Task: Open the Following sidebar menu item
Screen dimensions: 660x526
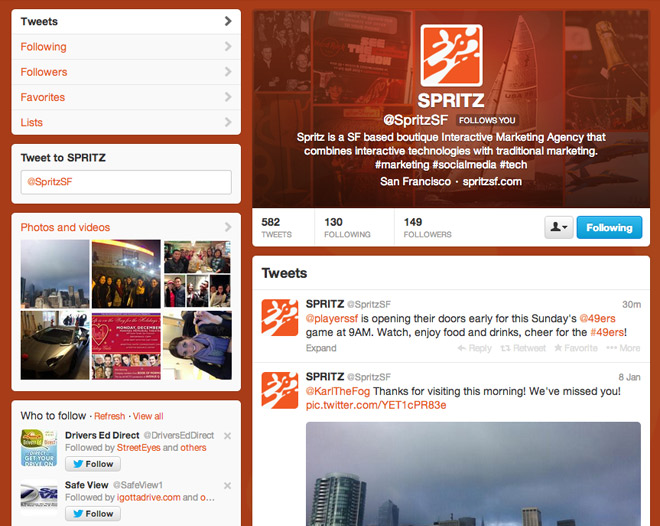Action: (126, 47)
